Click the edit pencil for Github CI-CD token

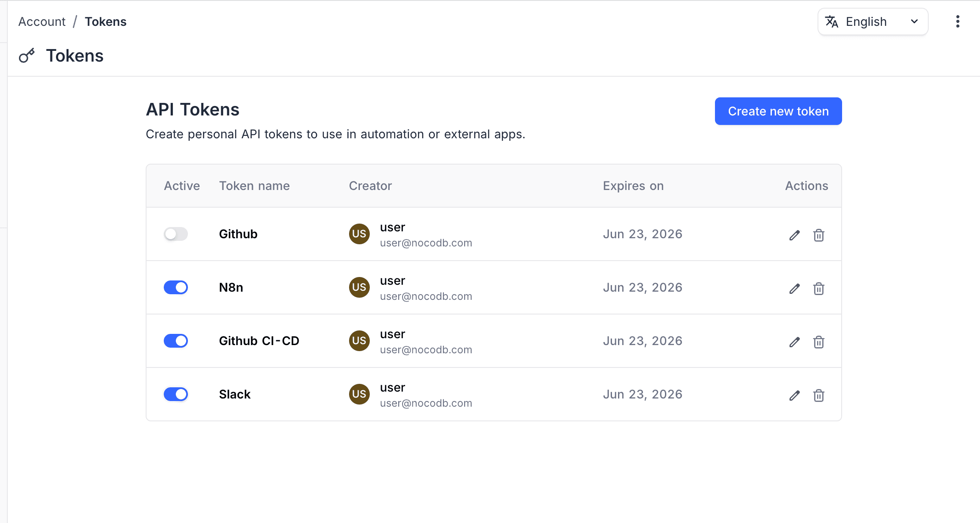point(794,342)
